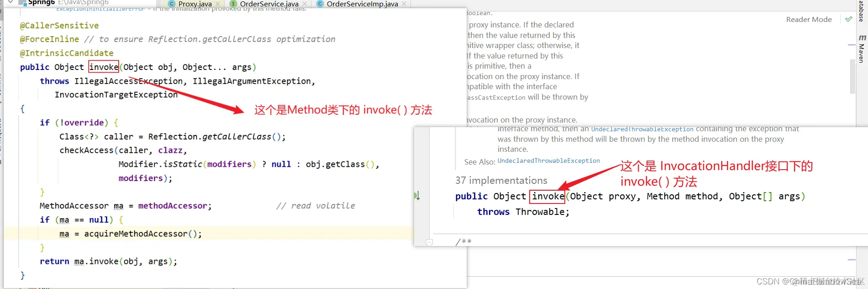Click the @ForceInline annotation

click(49, 39)
